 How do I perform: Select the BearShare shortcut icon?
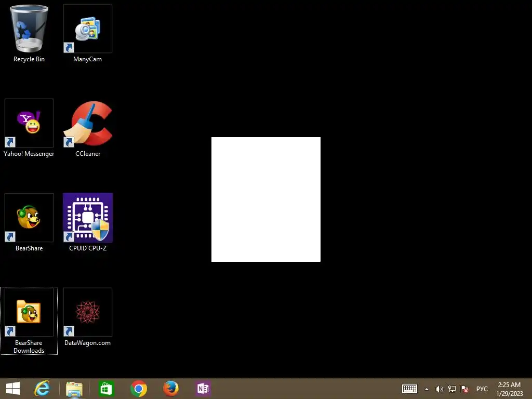(29, 218)
